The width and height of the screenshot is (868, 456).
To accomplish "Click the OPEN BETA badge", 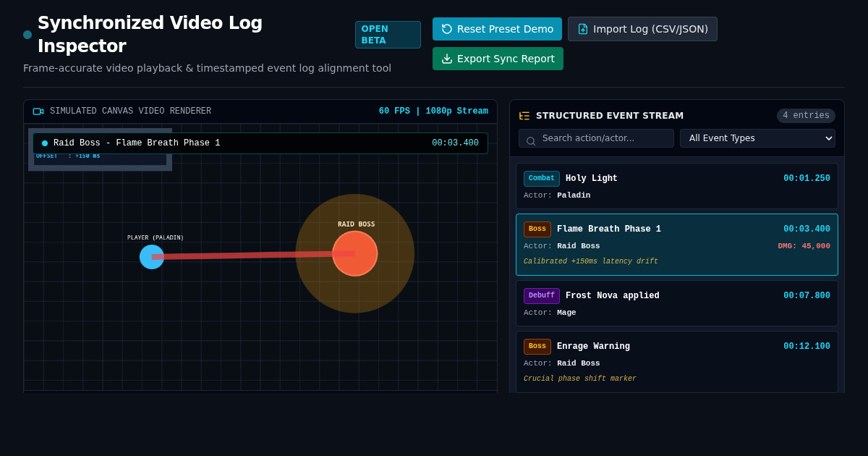I will tap(388, 35).
